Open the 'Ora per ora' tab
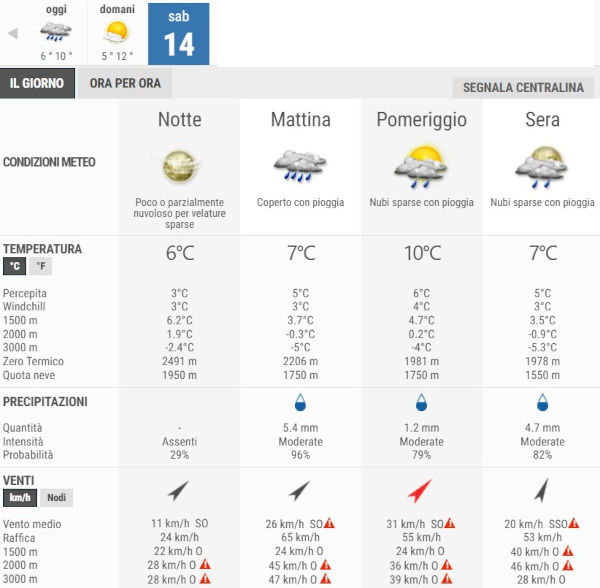Viewport: 600px width, 588px height. [125, 83]
